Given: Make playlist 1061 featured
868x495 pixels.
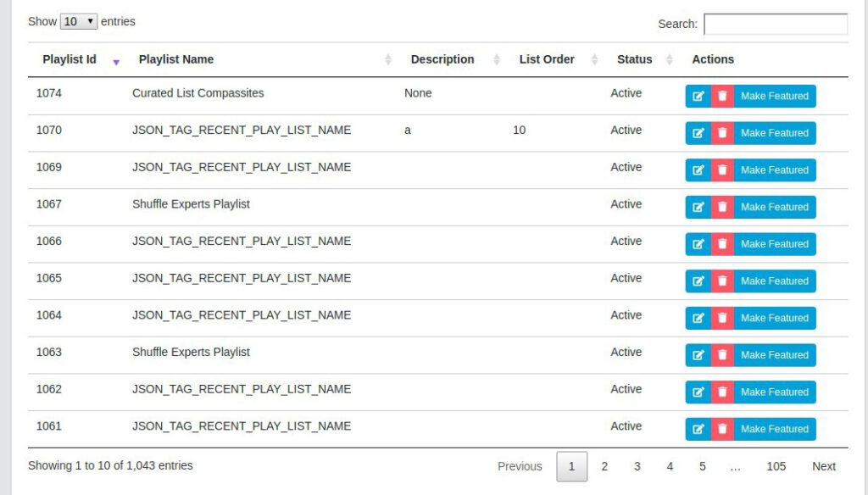Looking at the screenshot, I should [x=775, y=429].
